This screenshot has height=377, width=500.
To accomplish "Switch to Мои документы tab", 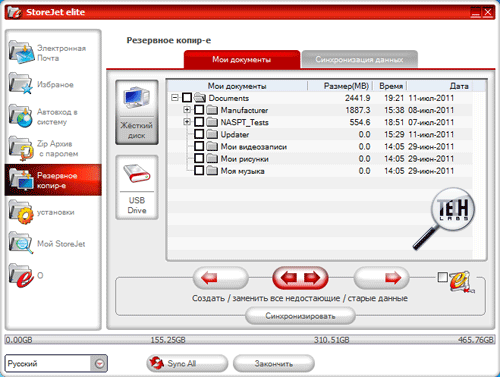I will coord(242,60).
